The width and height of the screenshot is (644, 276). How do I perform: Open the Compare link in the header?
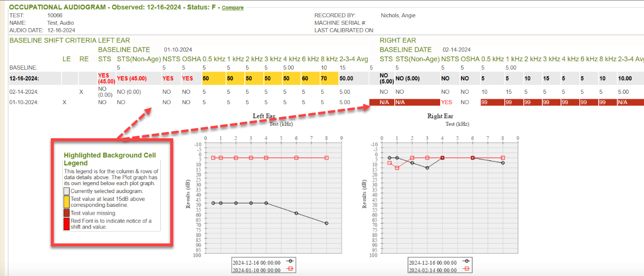pyautogui.click(x=232, y=8)
